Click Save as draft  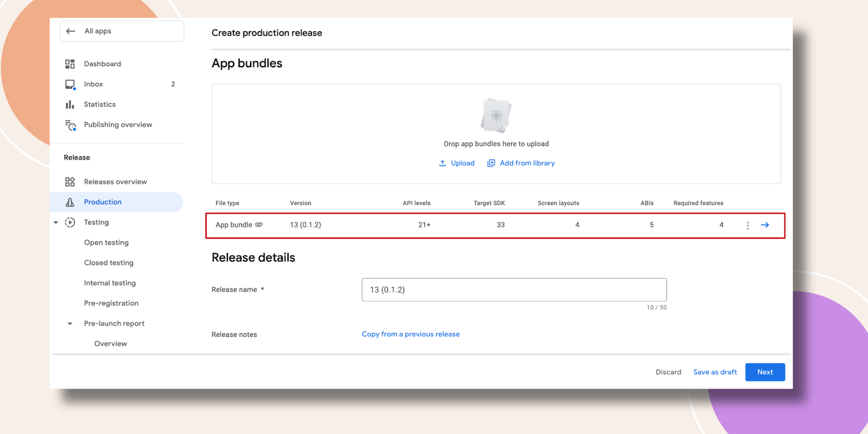click(715, 372)
